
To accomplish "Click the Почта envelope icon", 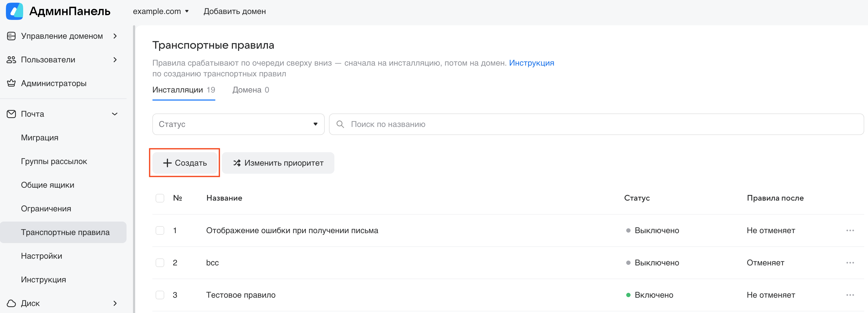I will 11,114.
